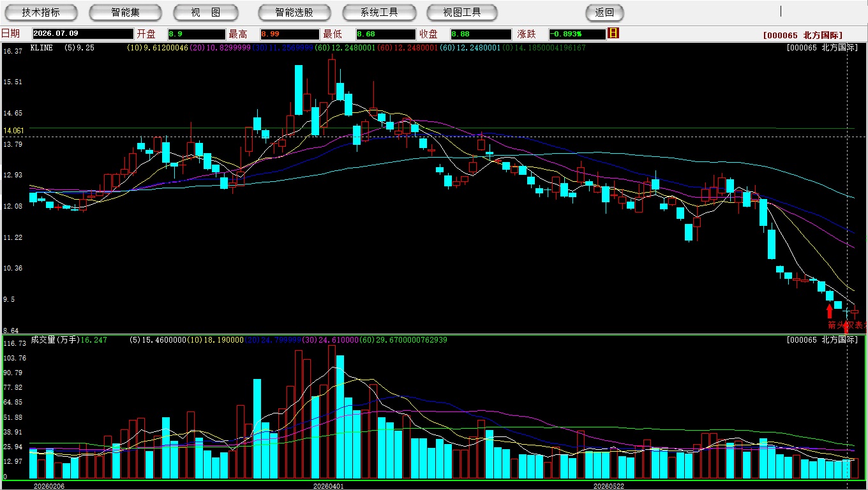The width and height of the screenshot is (868, 490).
Task: Click the volume MA (5)15.4600000 value
Action: point(158,340)
